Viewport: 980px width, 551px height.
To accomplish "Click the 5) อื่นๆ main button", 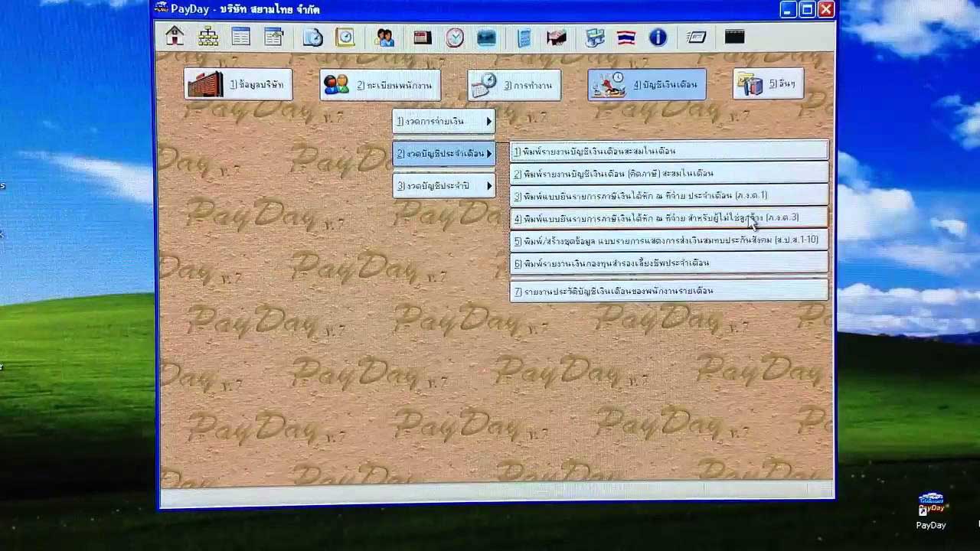I will (768, 84).
